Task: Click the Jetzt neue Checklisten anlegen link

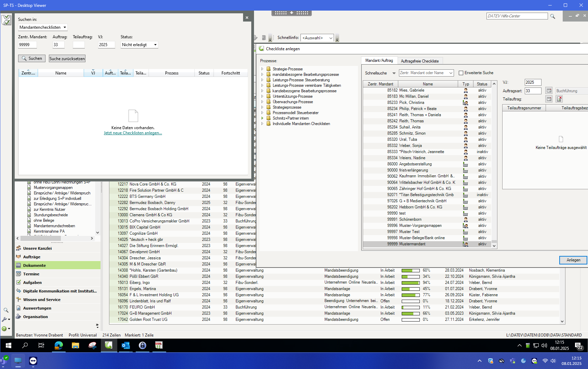Action: pyautogui.click(x=133, y=133)
